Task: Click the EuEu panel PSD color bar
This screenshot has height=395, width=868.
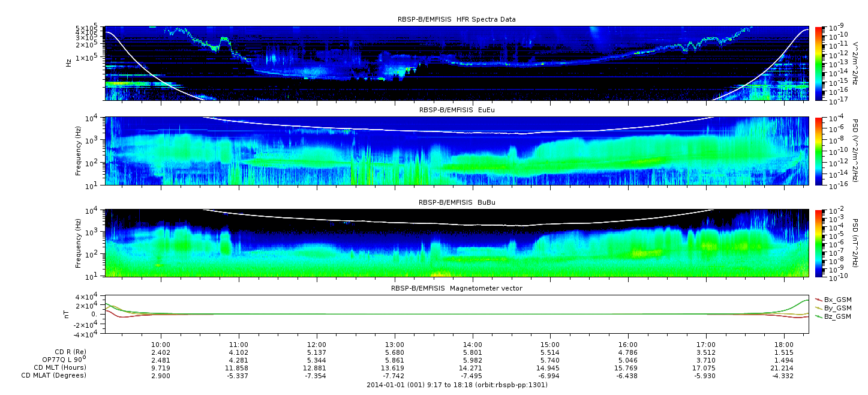Action: [818, 151]
